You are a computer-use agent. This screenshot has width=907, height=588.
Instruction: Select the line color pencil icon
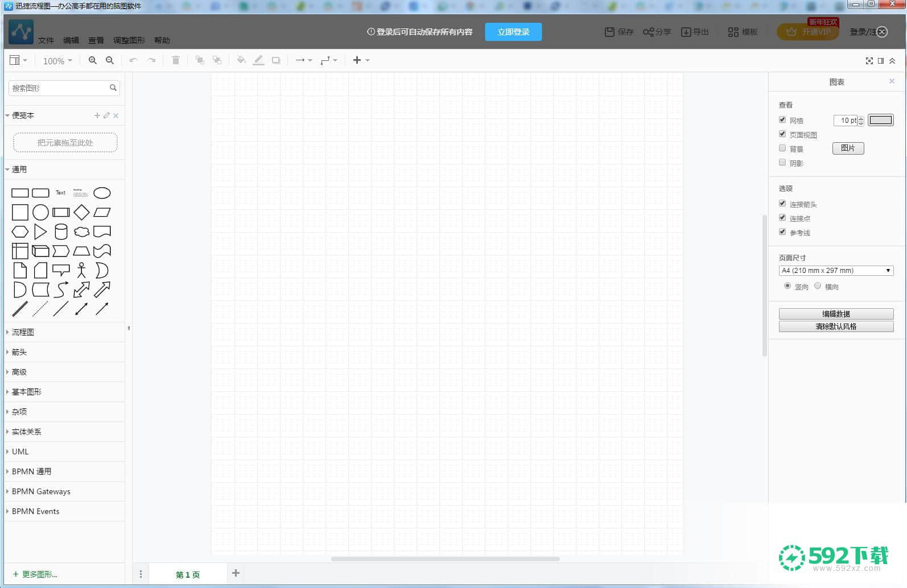258,60
